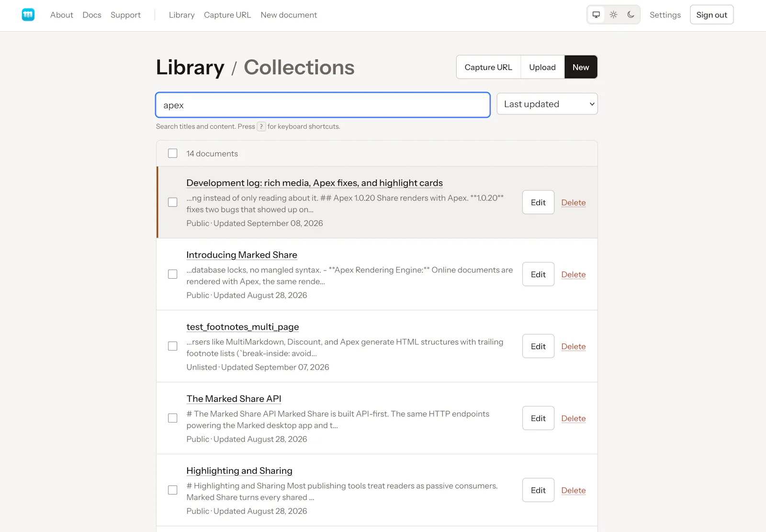
Task: Choose New document in the header
Action: [x=289, y=15]
